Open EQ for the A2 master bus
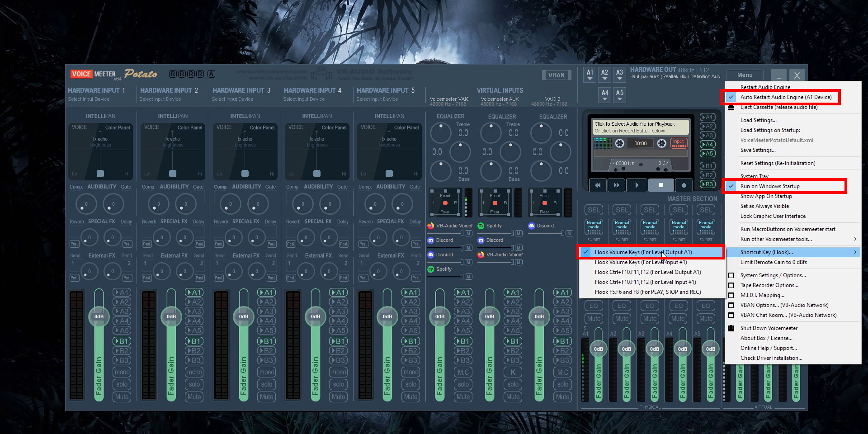This screenshot has height=434, width=868. pyautogui.click(x=622, y=306)
